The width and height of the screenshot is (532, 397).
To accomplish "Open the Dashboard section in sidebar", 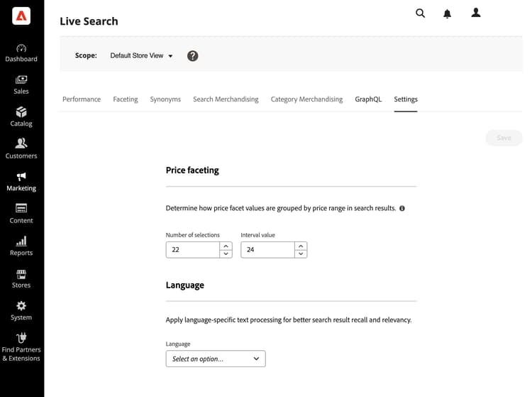I will pyautogui.click(x=21, y=53).
